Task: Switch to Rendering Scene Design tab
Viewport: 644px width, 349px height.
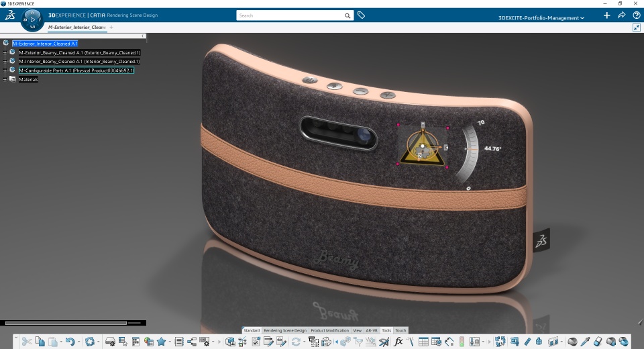Action: 285,330
